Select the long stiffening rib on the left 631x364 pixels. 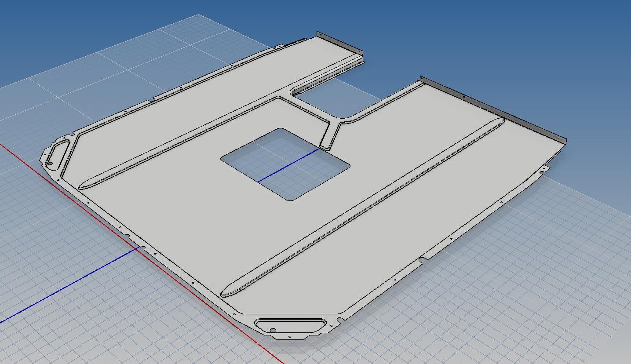[x=176, y=144]
